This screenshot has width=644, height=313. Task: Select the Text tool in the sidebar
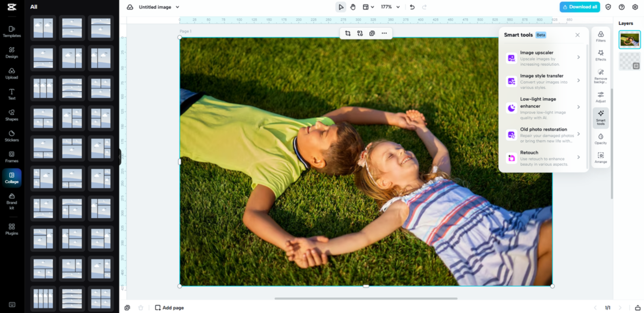(x=12, y=94)
